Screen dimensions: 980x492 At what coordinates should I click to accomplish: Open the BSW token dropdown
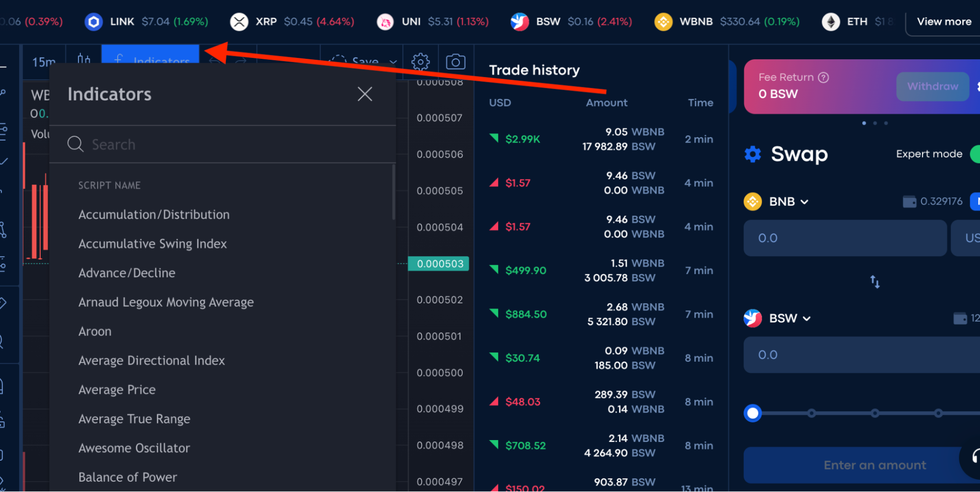[789, 319]
